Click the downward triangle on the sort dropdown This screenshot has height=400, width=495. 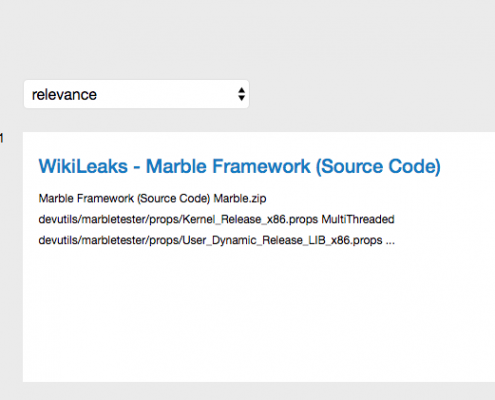pyautogui.click(x=241, y=98)
